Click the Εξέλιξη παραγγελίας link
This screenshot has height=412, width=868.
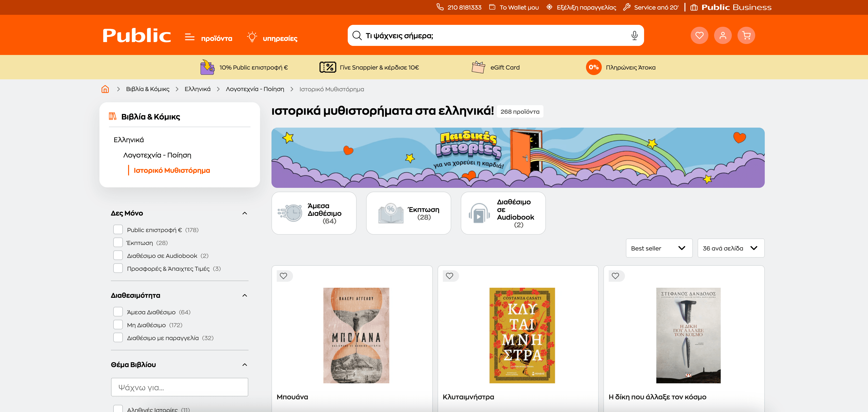pos(586,7)
